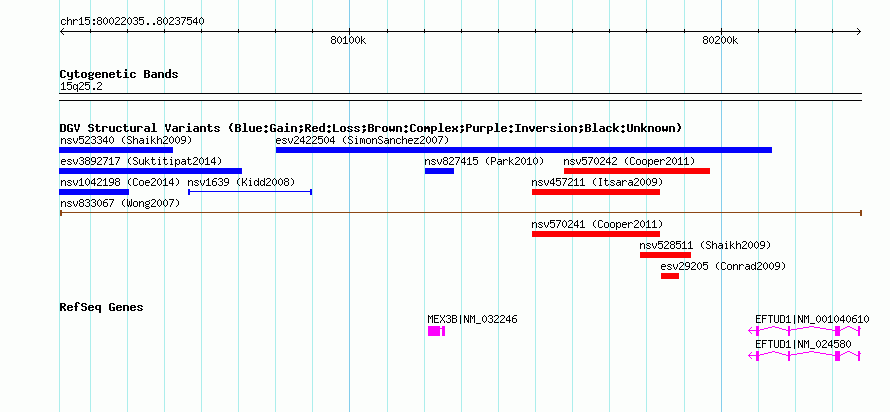
Task: Click the nsv528511 (Shaikh2009) red loss bar
Action: pyautogui.click(x=665, y=255)
